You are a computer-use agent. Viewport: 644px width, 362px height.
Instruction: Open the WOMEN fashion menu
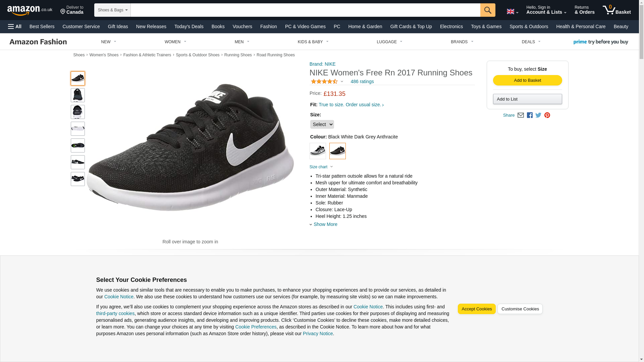point(175,42)
